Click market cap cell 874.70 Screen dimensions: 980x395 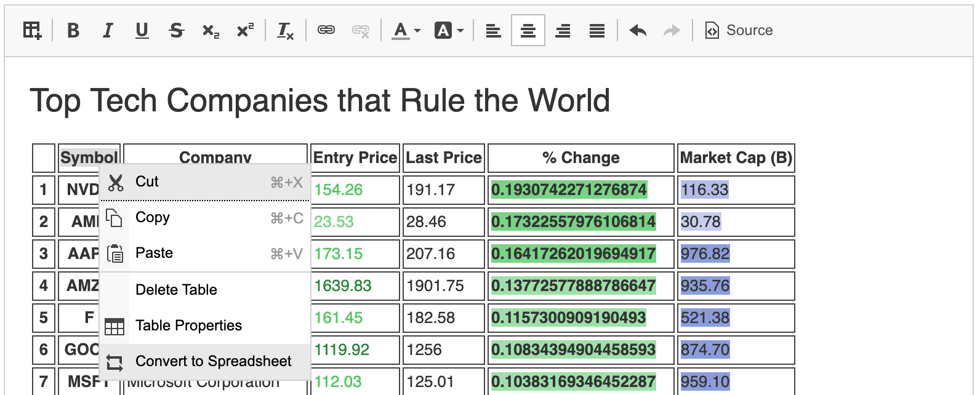736,350
